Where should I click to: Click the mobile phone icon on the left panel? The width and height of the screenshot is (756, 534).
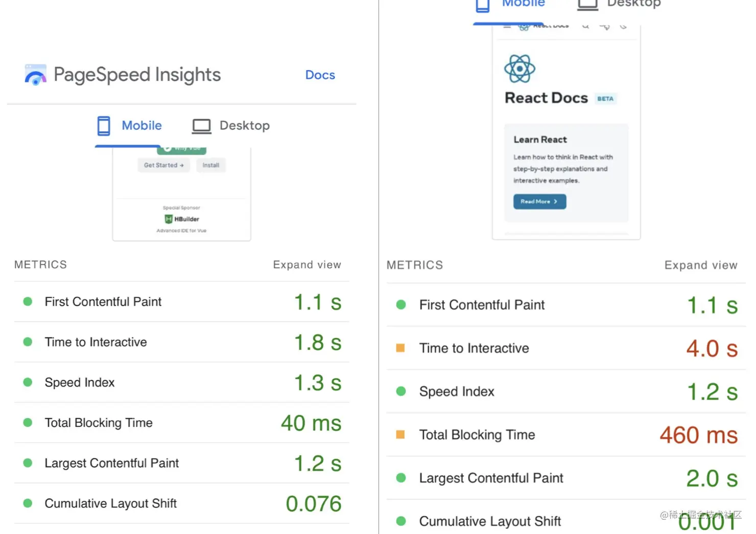(x=104, y=126)
